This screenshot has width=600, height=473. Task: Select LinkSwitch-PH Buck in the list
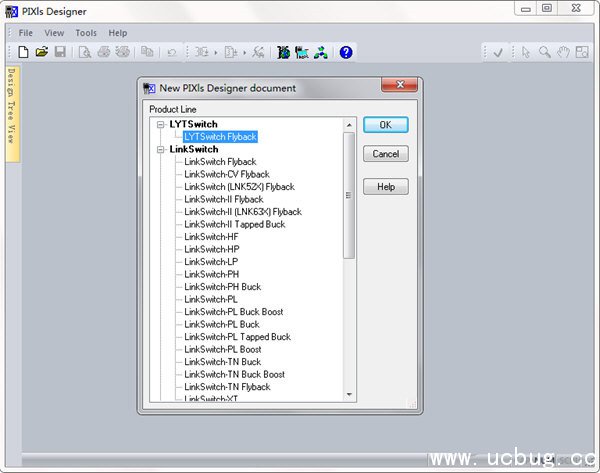point(222,287)
